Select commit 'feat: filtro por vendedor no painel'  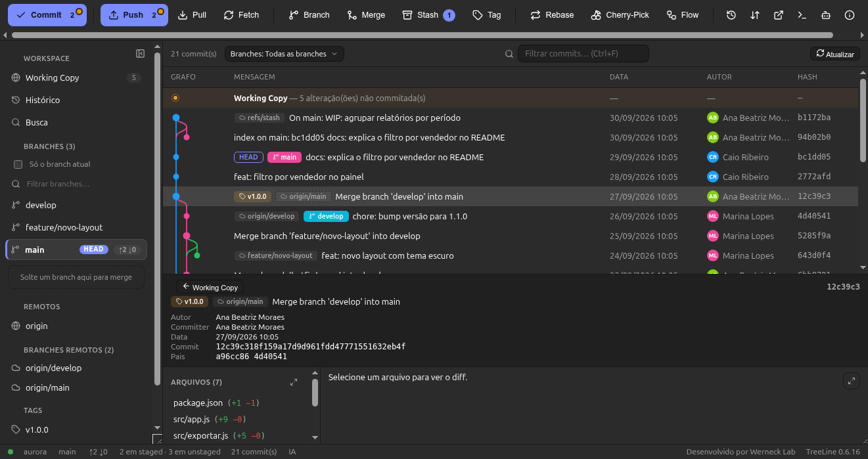tap(511, 177)
